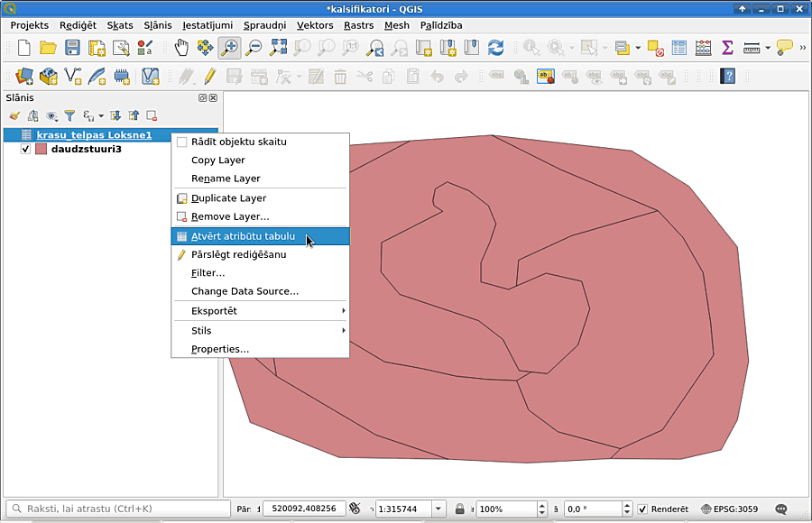The height and width of the screenshot is (523, 812).
Task: Click the highlighted label pin toolbar icon
Action: (x=545, y=77)
